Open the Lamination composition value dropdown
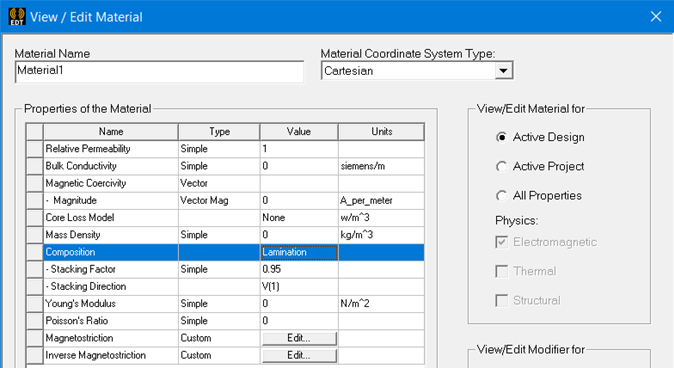The image size is (674, 368). coord(299,252)
